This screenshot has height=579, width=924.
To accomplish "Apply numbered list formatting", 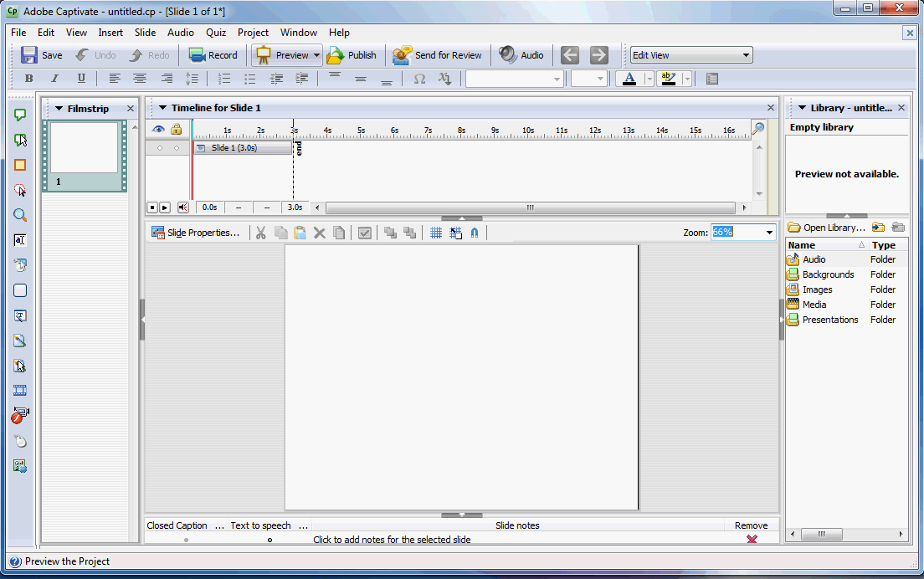I will (x=224, y=79).
